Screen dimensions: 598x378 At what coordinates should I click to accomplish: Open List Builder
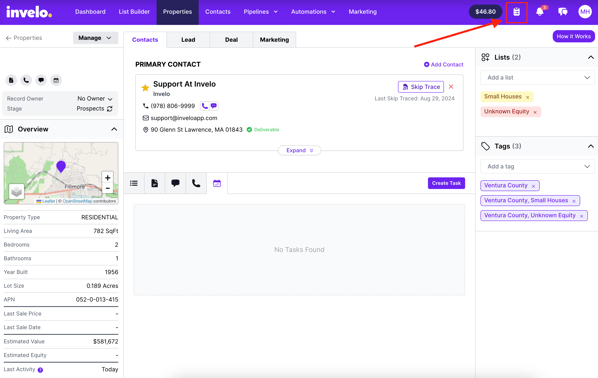pos(134,12)
